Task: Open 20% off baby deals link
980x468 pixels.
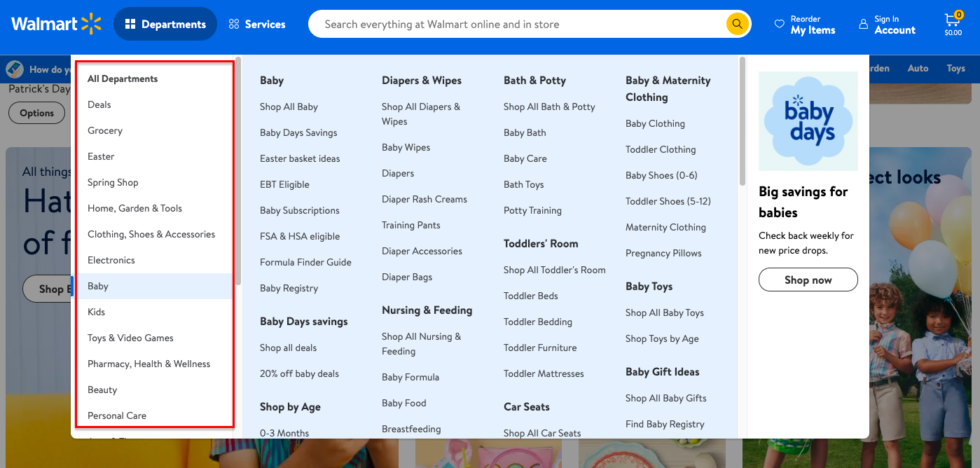Action: [299, 373]
